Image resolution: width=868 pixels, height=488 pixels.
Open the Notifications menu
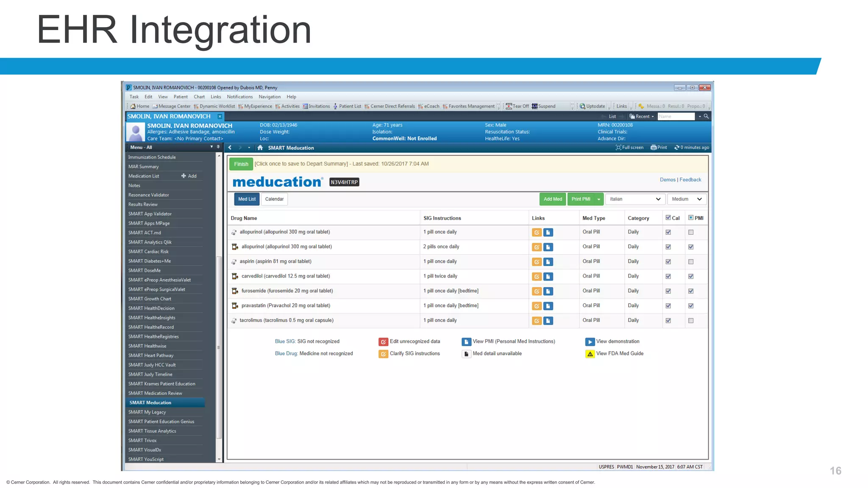[239, 97]
